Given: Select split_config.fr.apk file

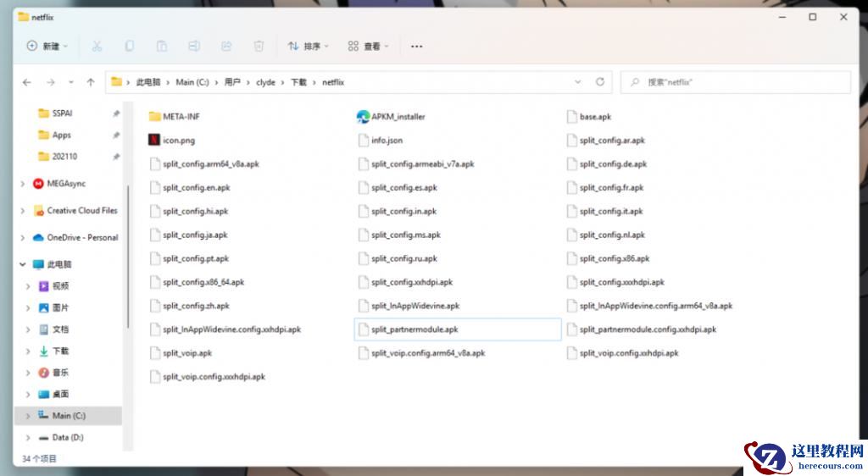Looking at the screenshot, I should [605, 188].
